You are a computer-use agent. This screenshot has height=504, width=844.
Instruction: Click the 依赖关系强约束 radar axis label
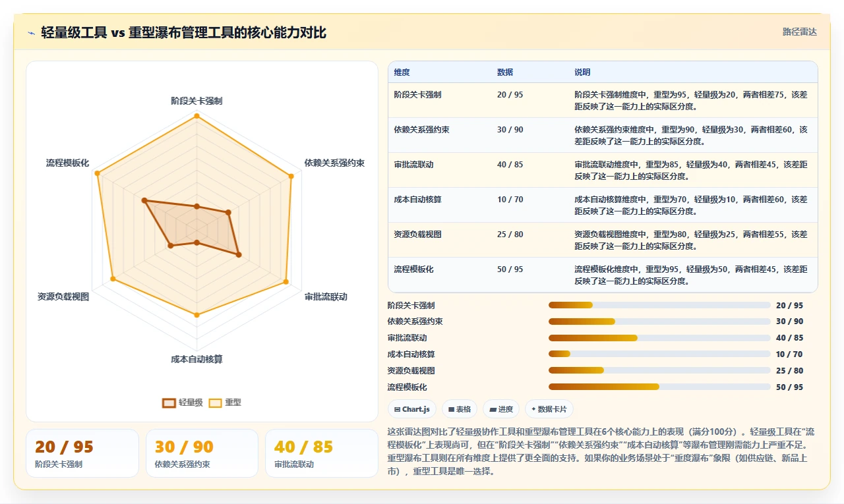pos(334,163)
